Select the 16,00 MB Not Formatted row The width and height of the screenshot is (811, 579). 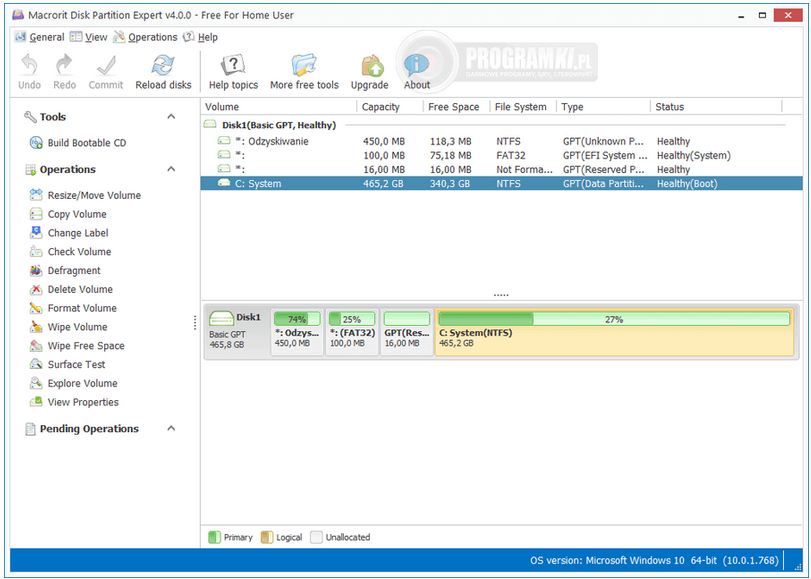click(x=501, y=169)
